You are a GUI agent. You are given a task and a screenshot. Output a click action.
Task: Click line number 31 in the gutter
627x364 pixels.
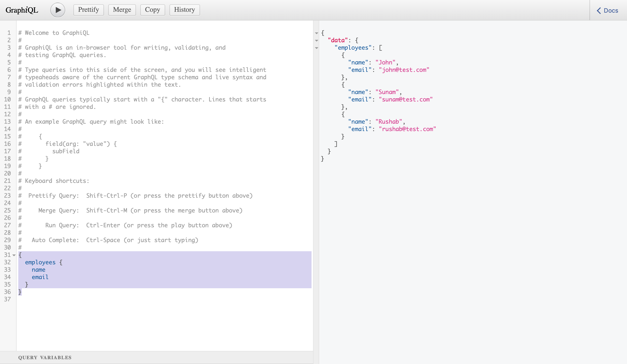(x=7, y=255)
